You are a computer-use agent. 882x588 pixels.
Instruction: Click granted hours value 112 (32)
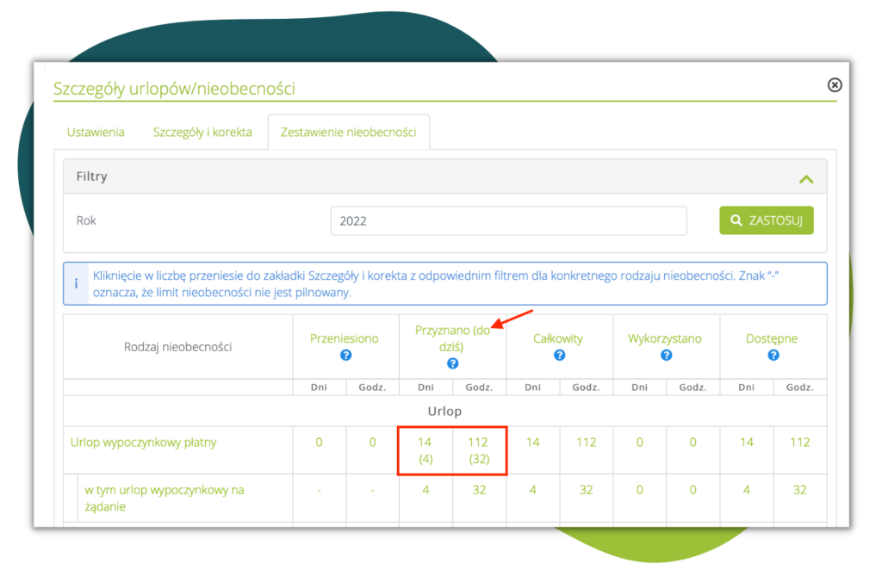(478, 450)
